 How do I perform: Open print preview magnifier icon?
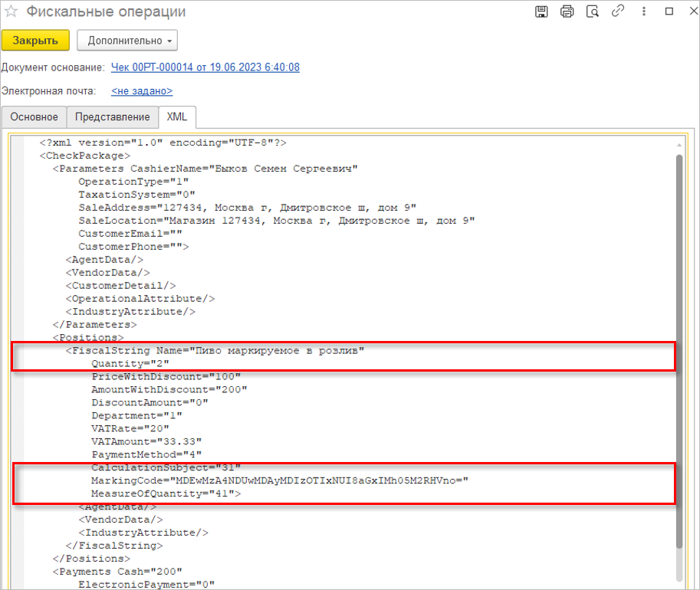[x=592, y=11]
